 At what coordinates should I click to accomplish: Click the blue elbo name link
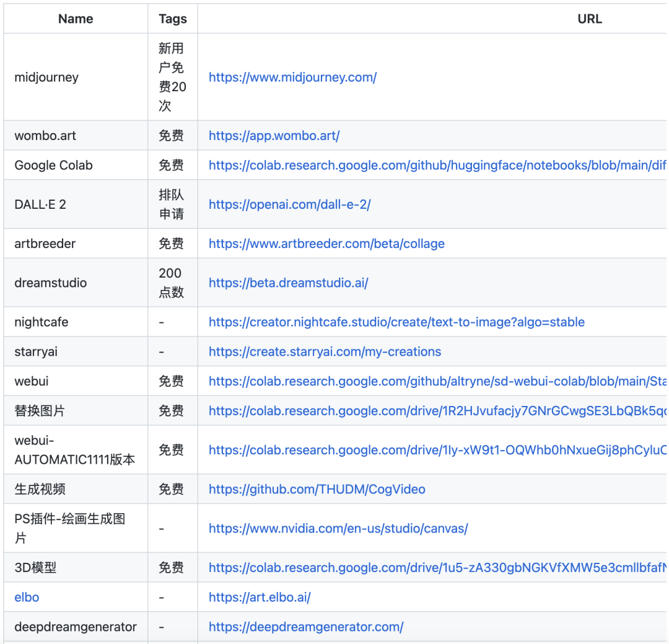[27, 597]
